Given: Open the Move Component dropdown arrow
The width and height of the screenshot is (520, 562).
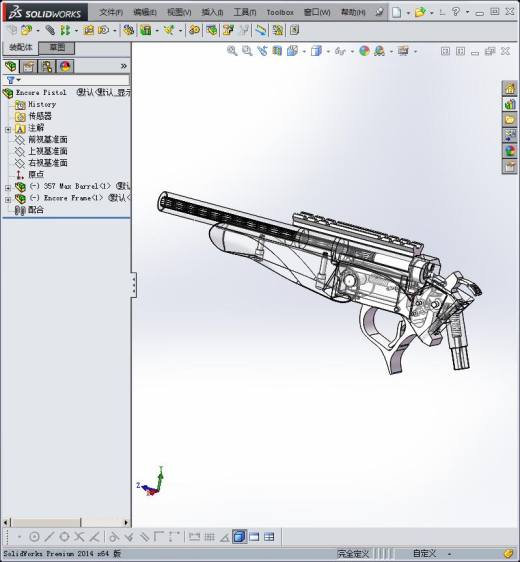Looking at the screenshot, I should click(x=115, y=31).
